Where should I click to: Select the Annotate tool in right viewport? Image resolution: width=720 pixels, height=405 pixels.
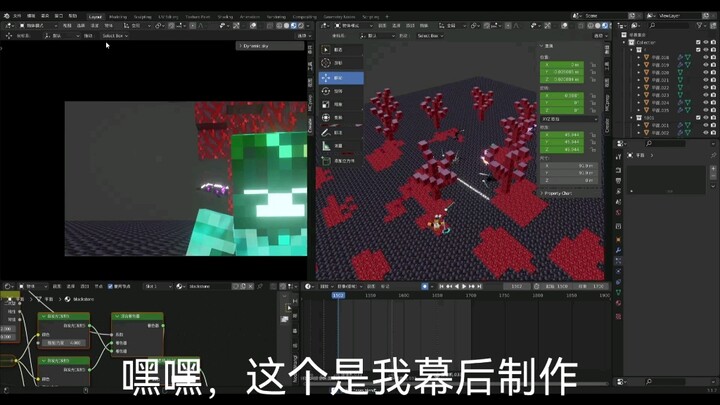341,132
